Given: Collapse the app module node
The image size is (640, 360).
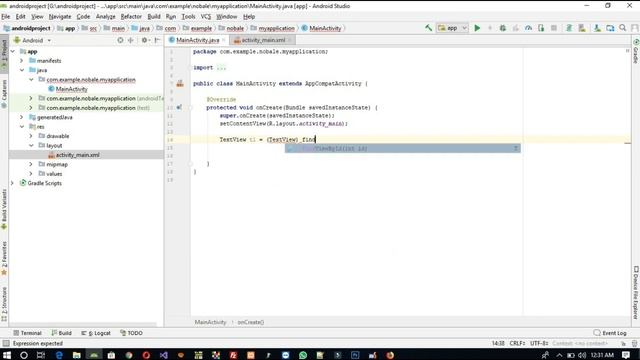Looking at the screenshot, I should point(13,51).
